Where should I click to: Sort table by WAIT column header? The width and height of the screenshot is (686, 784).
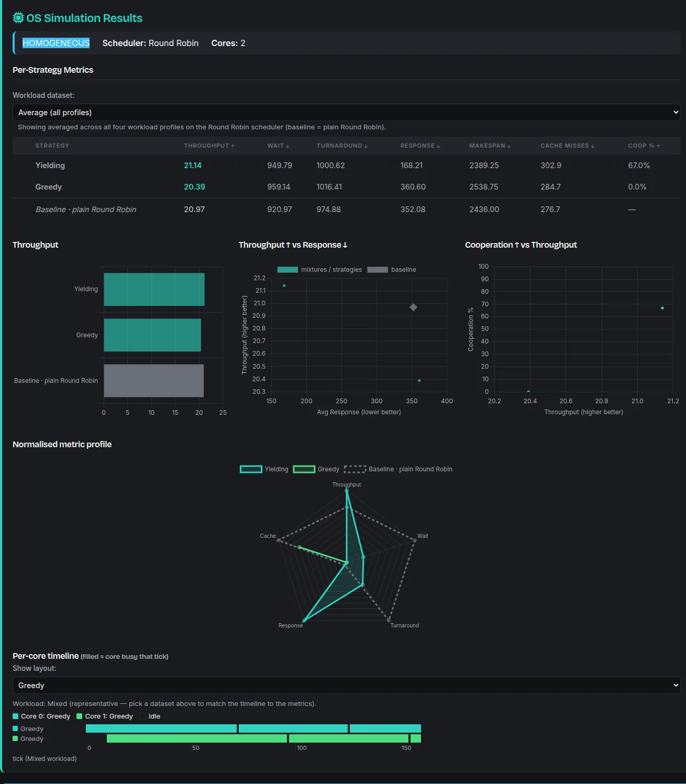point(278,146)
